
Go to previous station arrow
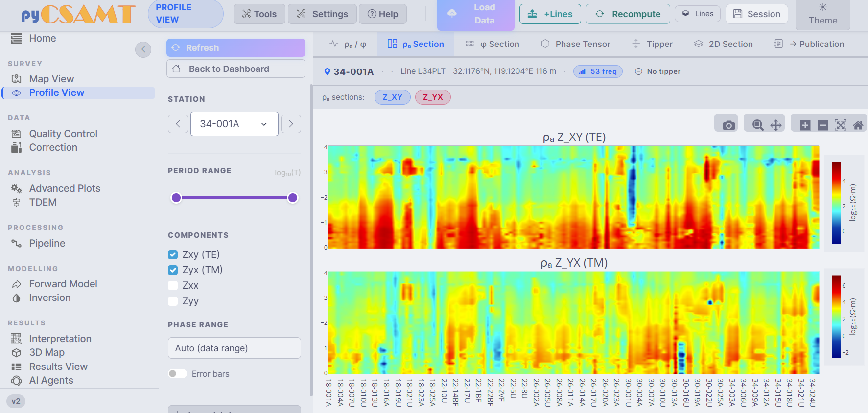178,124
